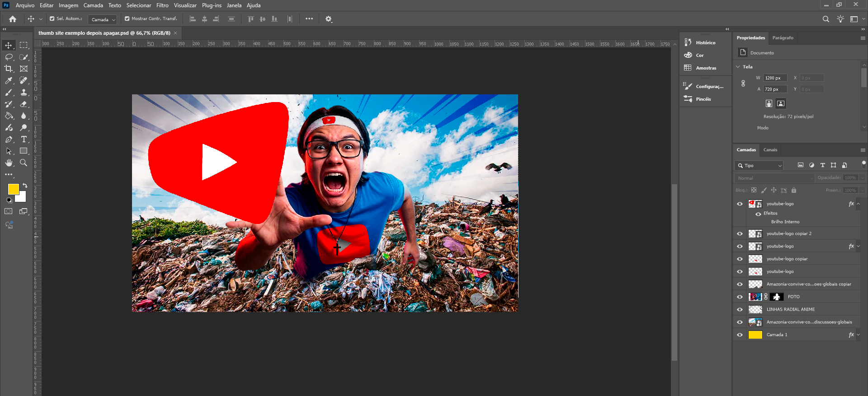Hide the youtube-logo copiar 2 layer
Screen dimensions: 868x396
(x=740, y=233)
